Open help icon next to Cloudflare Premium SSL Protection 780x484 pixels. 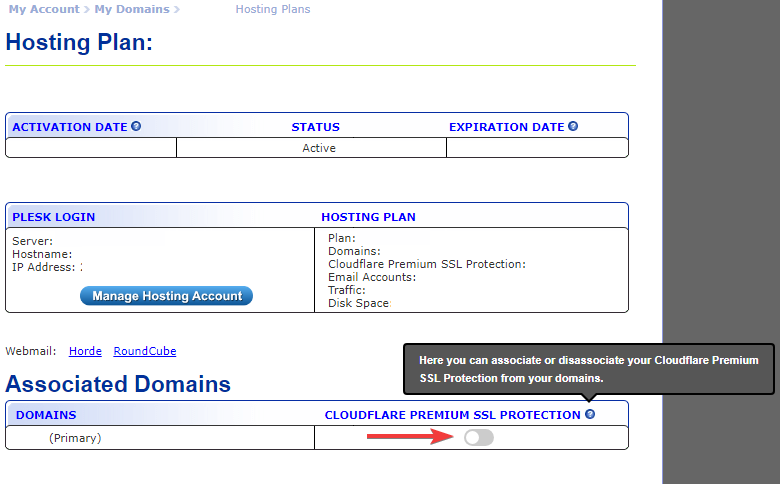point(590,414)
